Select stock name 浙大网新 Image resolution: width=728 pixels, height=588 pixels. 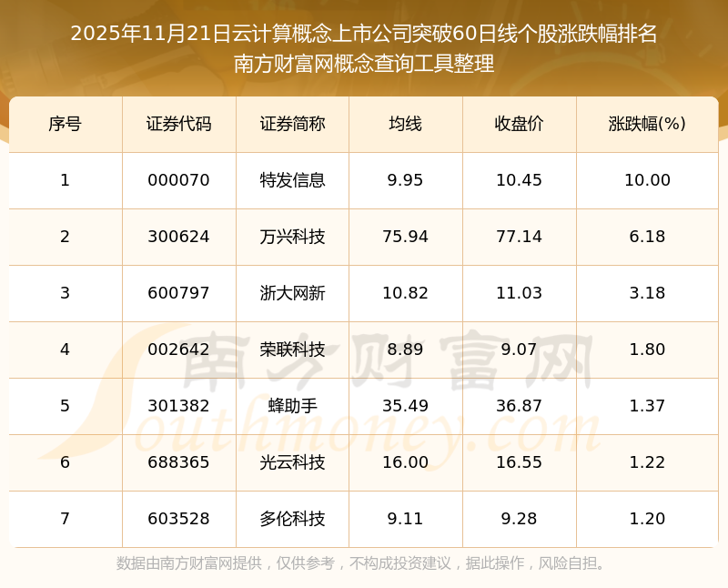pyautogui.click(x=292, y=293)
